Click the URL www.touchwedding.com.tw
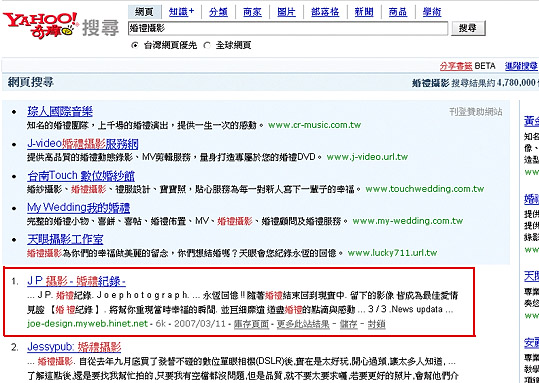Screen dimensions: 539x383 (x=425, y=189)
